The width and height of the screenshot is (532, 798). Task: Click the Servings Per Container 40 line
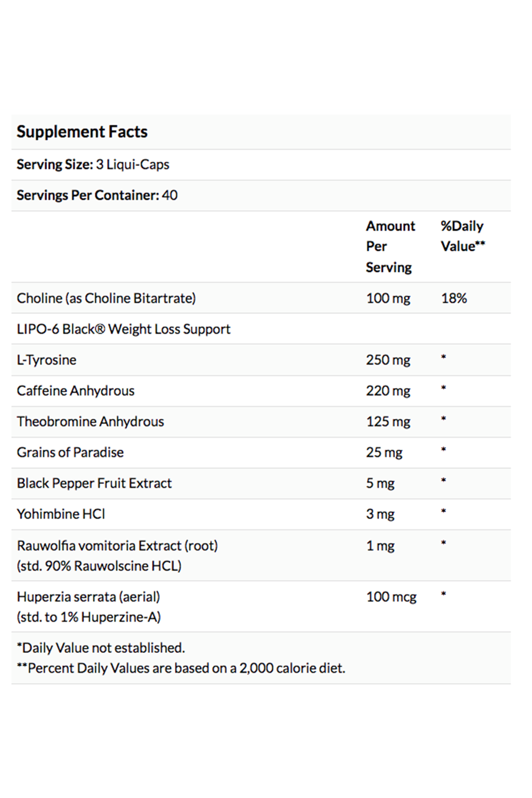[97, 195]
